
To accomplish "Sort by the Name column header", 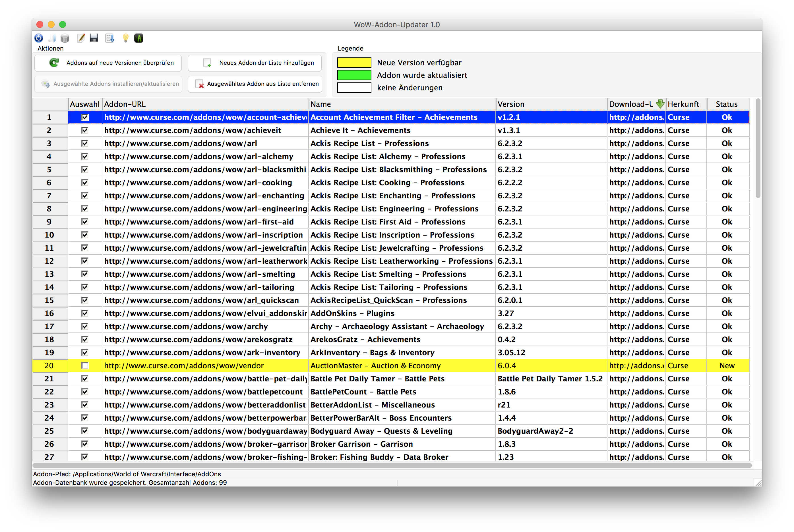I will (402, 104).
